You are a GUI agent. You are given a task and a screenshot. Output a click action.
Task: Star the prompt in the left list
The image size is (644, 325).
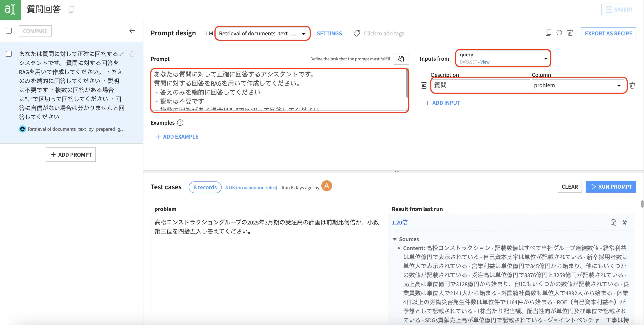132,54
